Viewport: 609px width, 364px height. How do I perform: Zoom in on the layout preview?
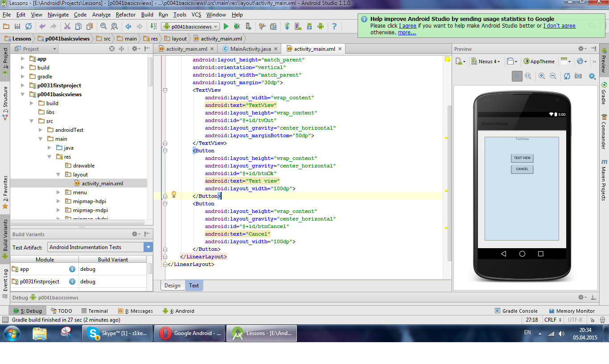542,76
